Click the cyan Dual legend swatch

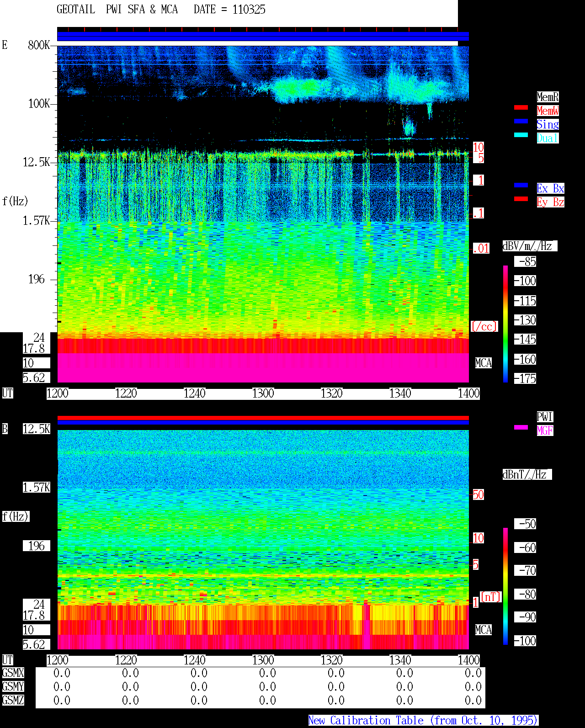coord(521,135)
